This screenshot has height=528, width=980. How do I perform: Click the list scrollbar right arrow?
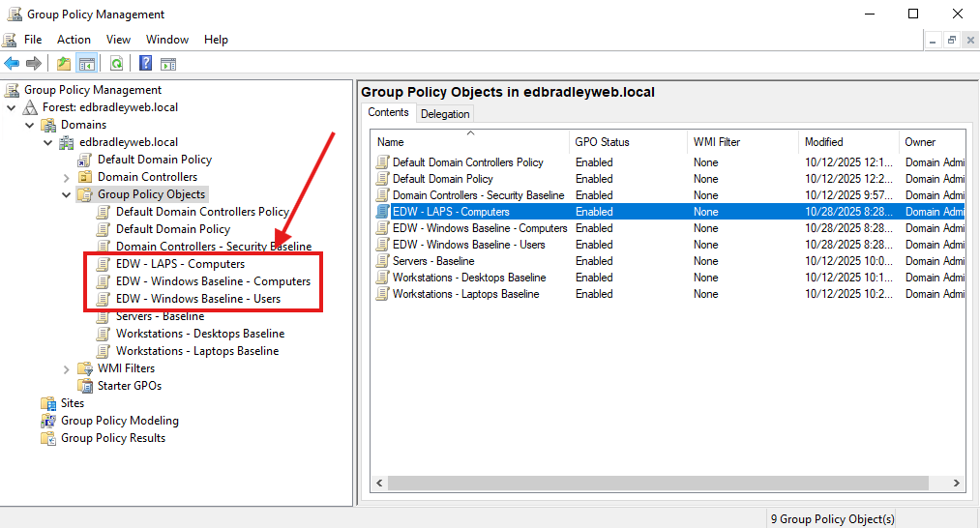pos(956,483)
